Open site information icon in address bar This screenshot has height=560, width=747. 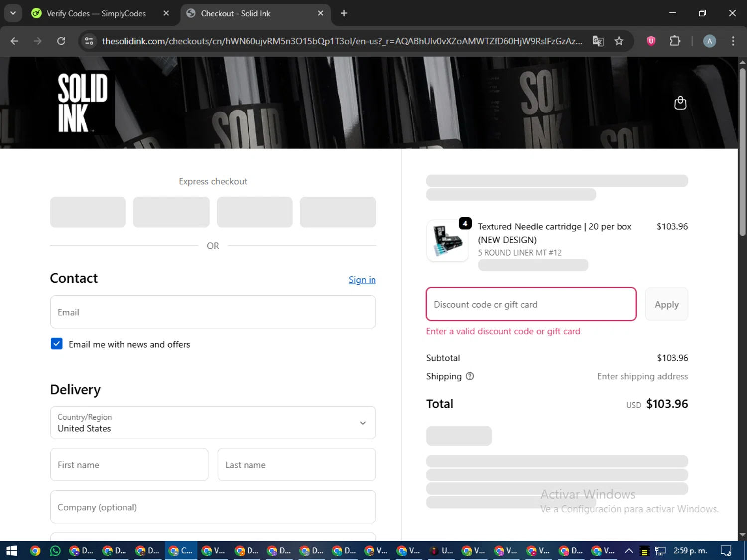coord(89,41)
